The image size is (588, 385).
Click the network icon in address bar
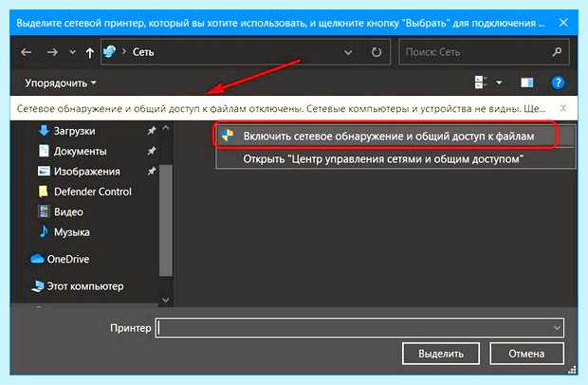click(x=109, y=52)
